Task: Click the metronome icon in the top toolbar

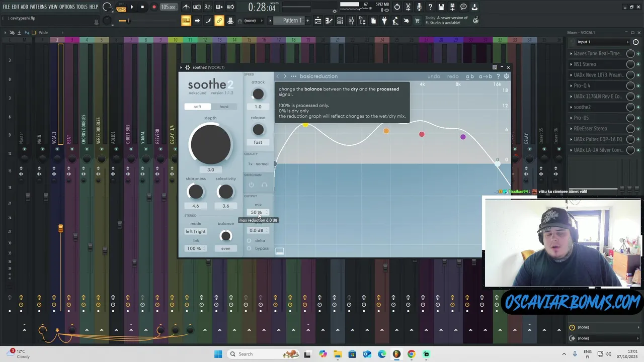Action: (186, 7)
